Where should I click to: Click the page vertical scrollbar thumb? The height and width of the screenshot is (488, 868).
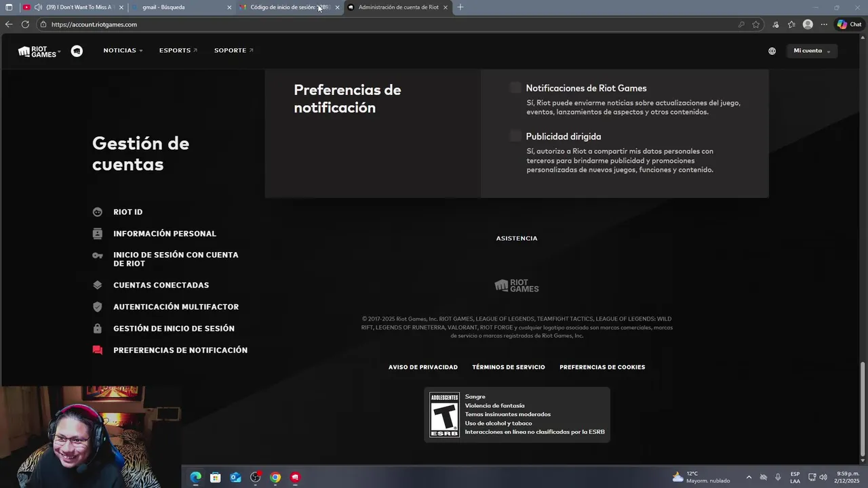click(863, 409)
